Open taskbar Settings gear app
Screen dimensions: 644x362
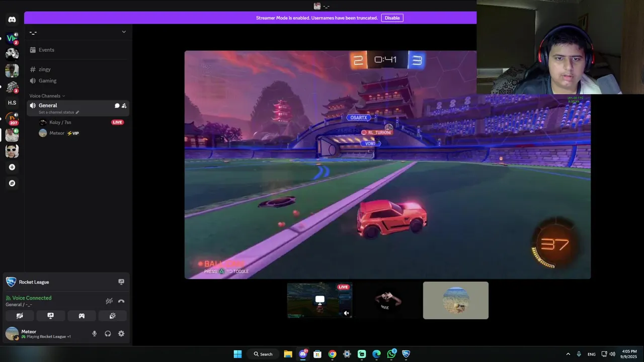pos(347,354)
